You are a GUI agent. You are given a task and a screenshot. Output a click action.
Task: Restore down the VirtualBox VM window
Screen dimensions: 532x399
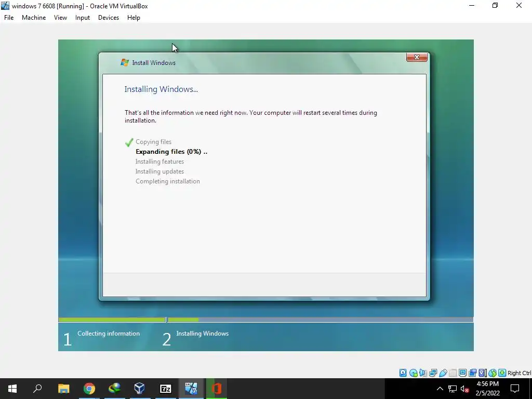[495, 6]
